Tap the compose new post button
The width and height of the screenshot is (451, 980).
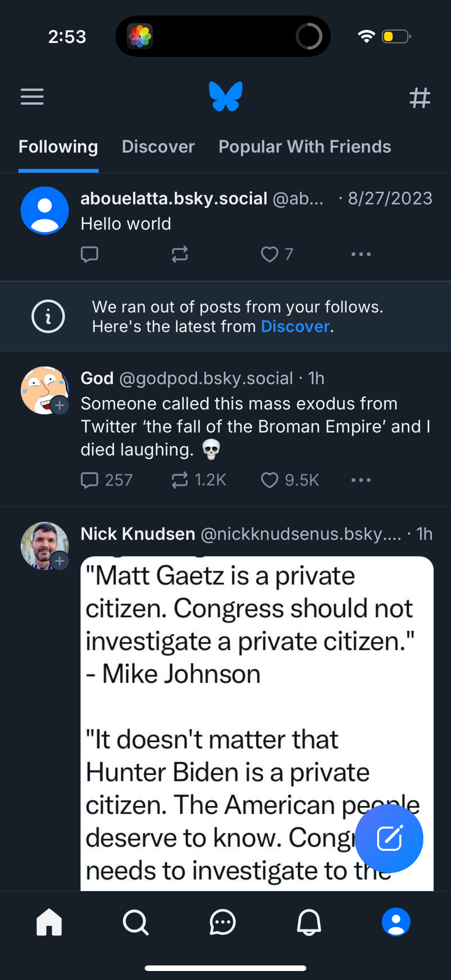click(389, 838)
